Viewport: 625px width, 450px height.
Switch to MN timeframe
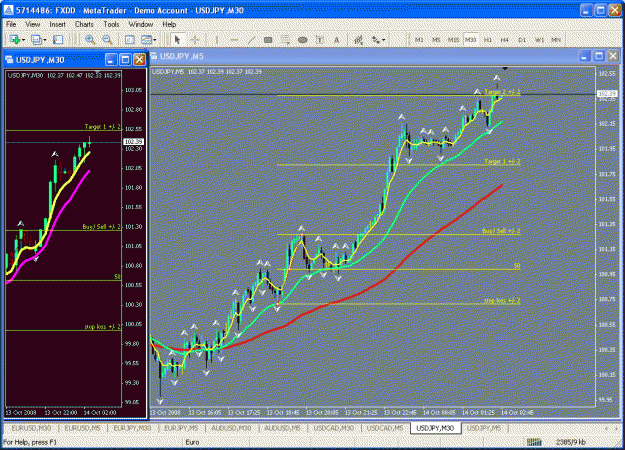556,40
